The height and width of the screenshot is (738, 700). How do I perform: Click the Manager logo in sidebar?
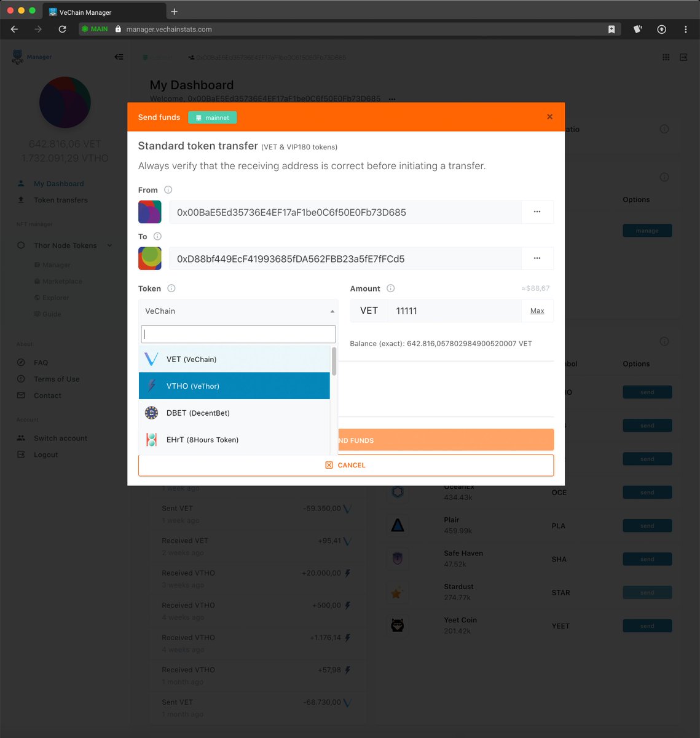pyautogui.click(x=32, y=57)
